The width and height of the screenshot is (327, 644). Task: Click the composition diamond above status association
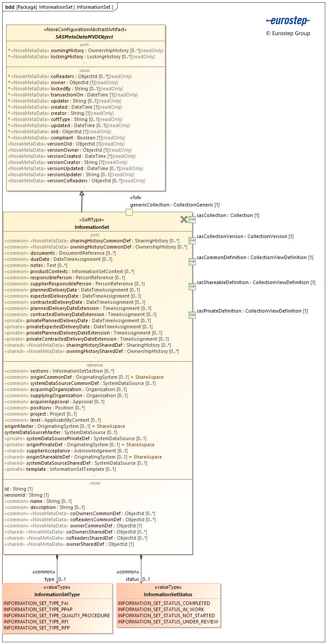[141, 558]
